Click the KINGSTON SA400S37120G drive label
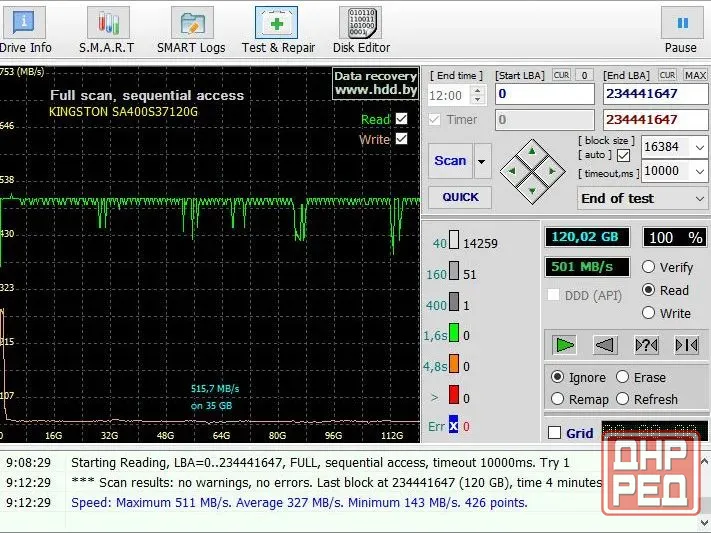The width and height of the screenshot is (711, 533). 123,112
